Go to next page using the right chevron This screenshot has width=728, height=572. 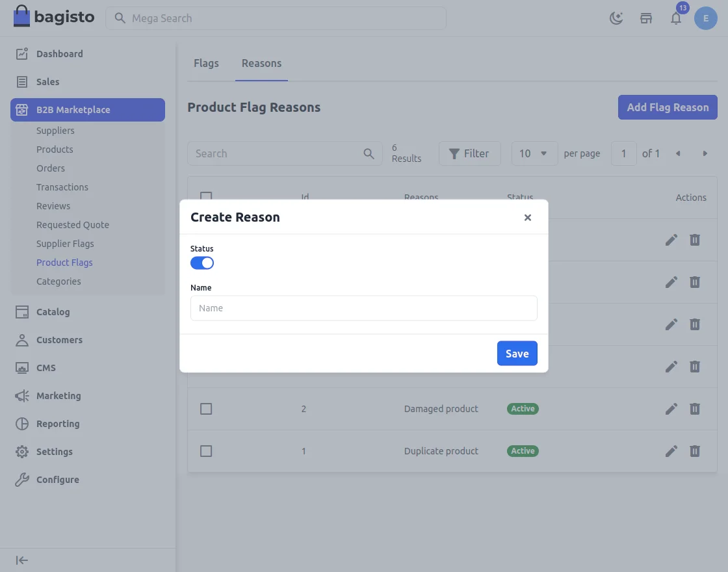click(x=705, y=153)
